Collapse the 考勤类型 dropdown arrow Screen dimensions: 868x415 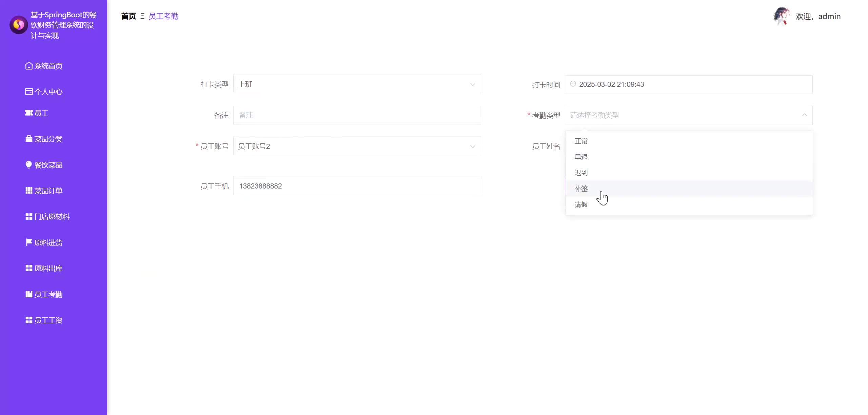[x=805, y=115]
